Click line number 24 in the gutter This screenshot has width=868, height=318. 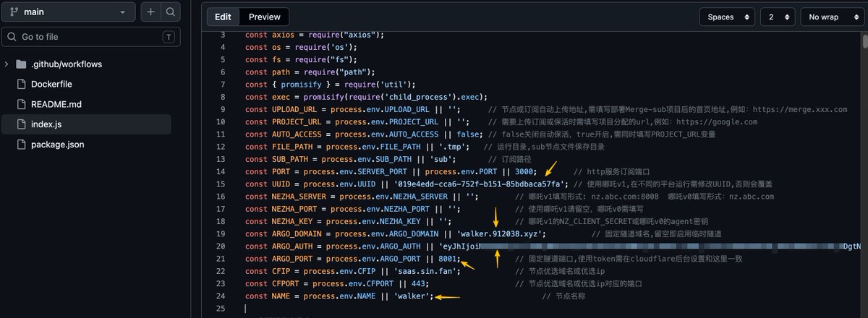click(x=221, y=296)
